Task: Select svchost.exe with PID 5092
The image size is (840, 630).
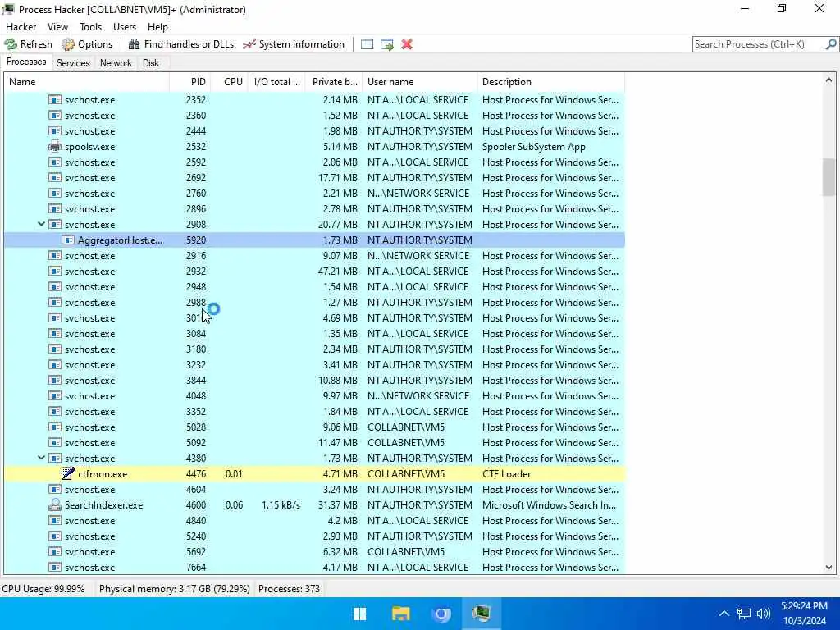Action: coord(314,442)
